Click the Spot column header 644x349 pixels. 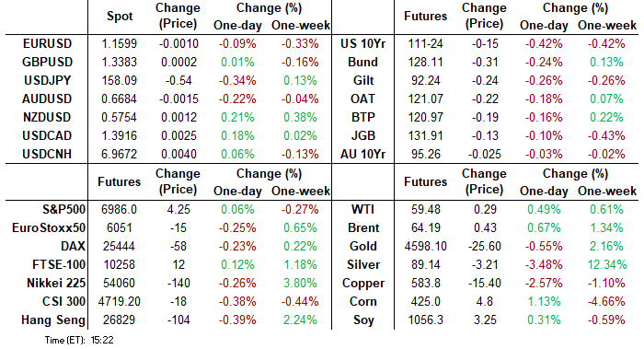point(120,16)
